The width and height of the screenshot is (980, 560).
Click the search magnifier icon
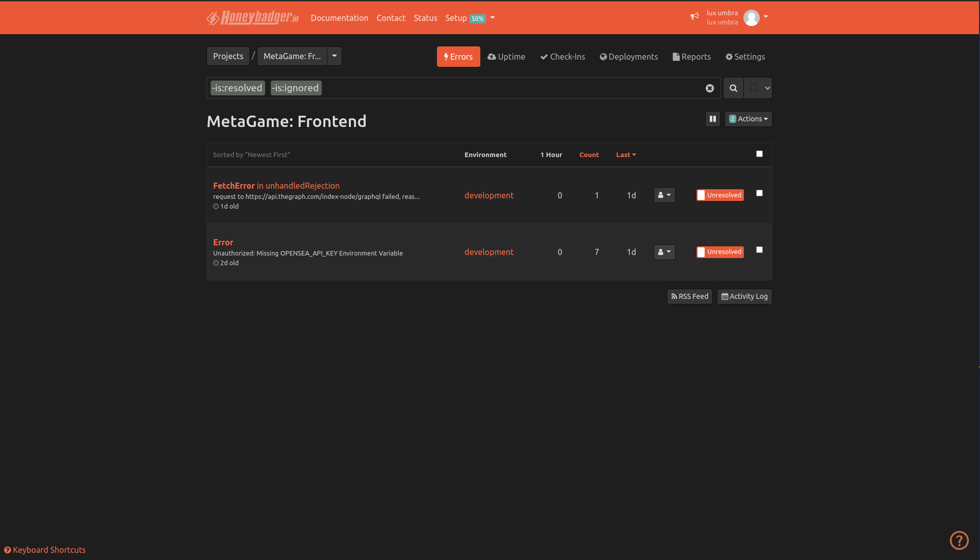coord(733,88)
